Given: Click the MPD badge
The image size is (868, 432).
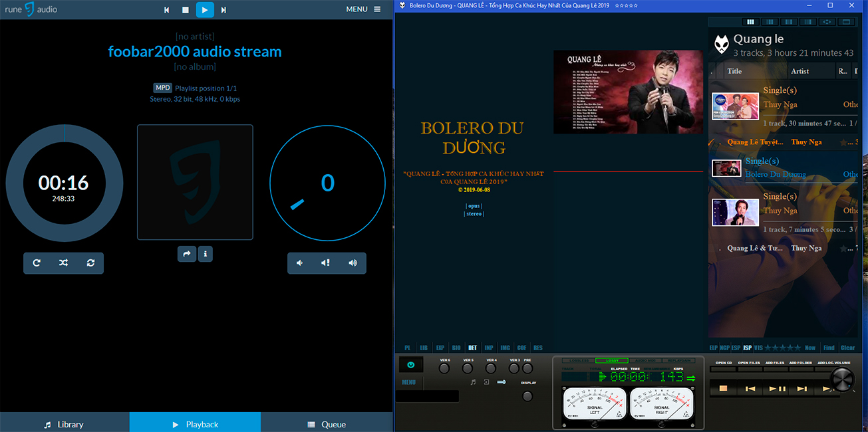Looking at the screenshot, I should [163, 88].
